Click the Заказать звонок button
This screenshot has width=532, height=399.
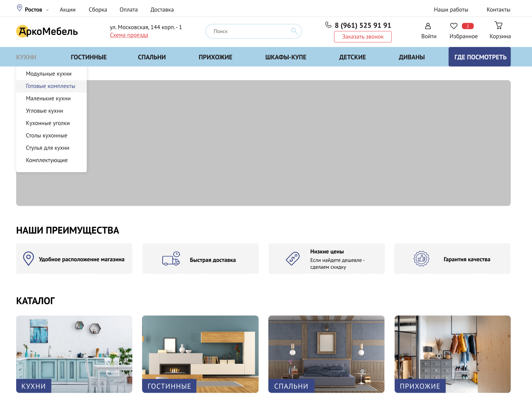[363, 37]
